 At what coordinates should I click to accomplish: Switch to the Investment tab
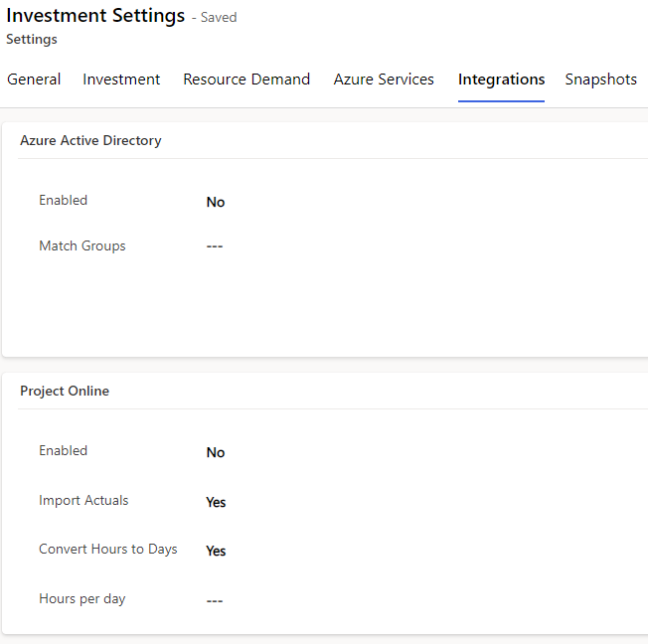(121, 79)
